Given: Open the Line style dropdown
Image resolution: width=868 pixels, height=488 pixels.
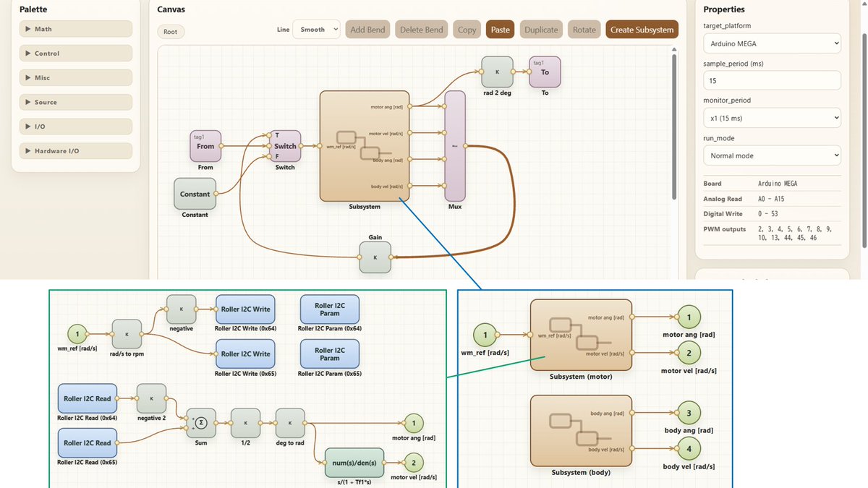Looking at the screenshot, I should (x=316, y=30).
